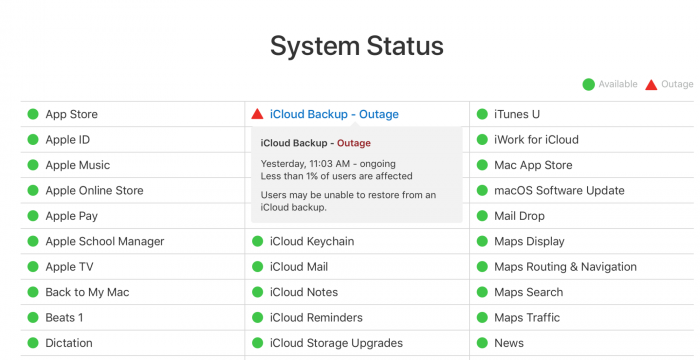Click the red Outage legend triangle
700x360 pixels.
coord(651,84)
